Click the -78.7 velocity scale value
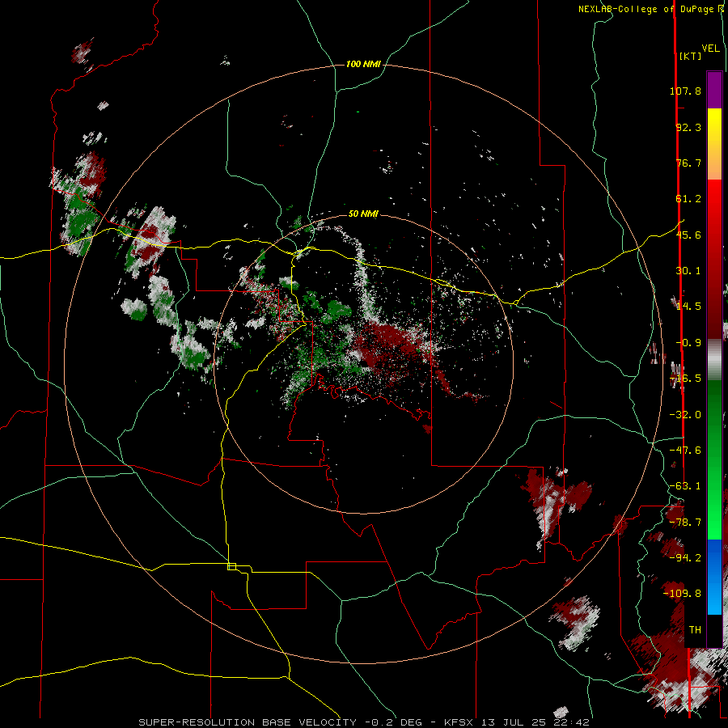The height and width of the screenshot is (728, 728). 685,523
